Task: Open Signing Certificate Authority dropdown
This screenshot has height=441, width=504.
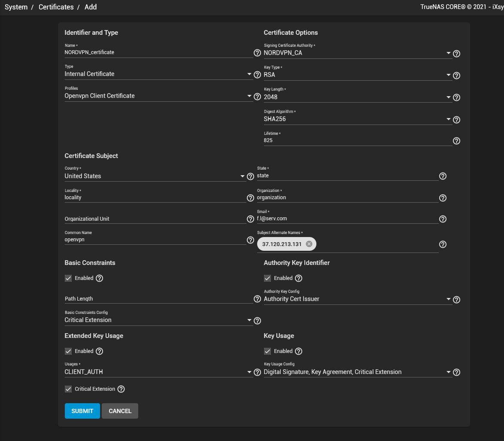Action: (x=358, y=53)
